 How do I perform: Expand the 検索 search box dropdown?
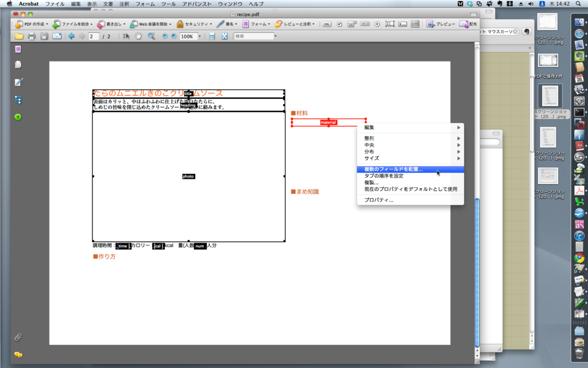pos(274,35)
